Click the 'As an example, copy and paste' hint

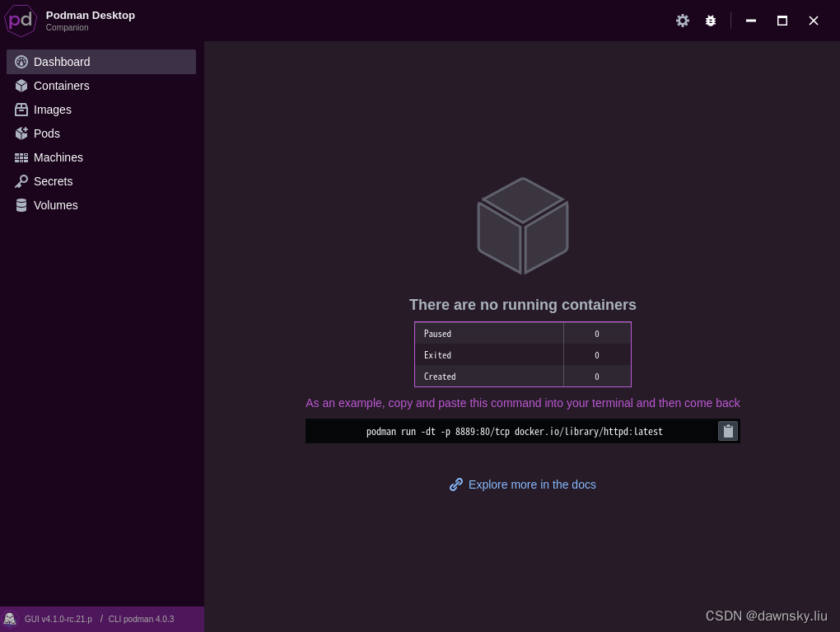pos(523,403)
